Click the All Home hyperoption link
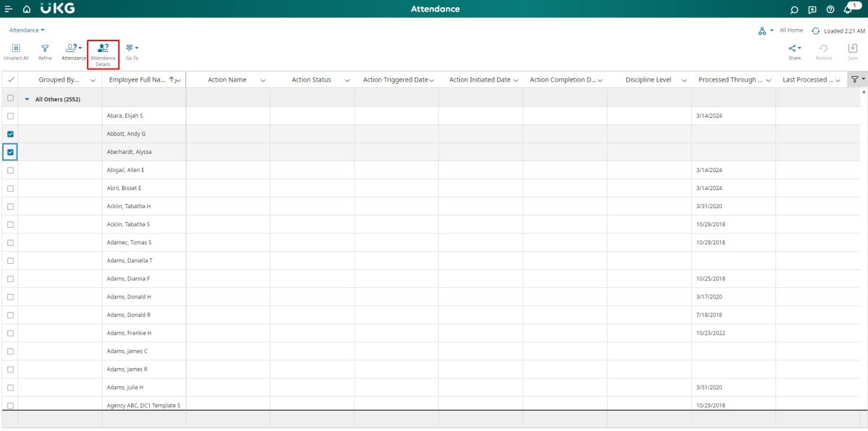This screenshot has height=431, width=868. tap(791, 30)
